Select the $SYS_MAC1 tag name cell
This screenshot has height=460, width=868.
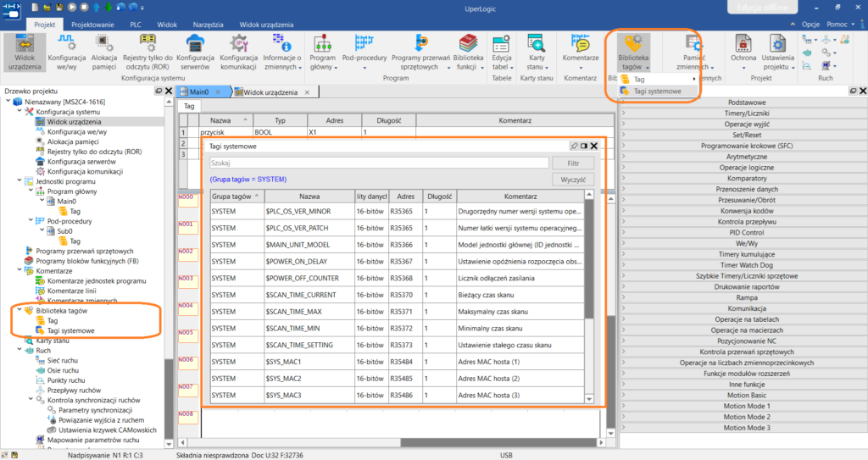(309, 362)
